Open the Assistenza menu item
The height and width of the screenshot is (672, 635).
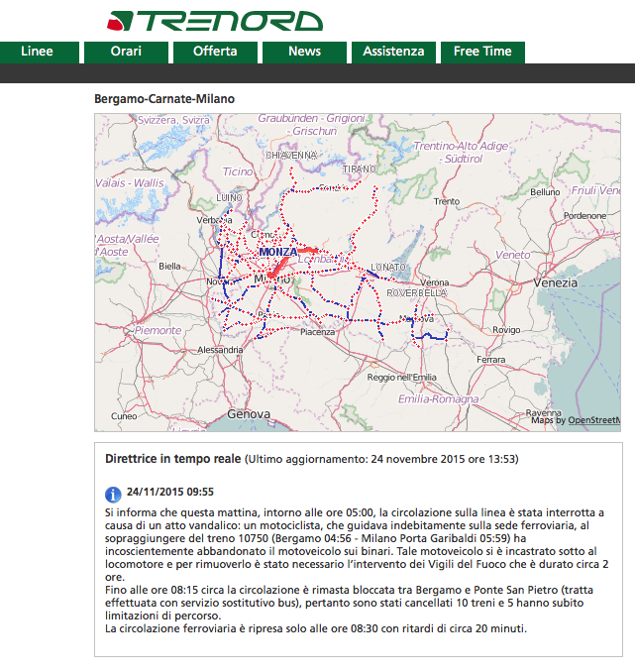coord(393,52)
